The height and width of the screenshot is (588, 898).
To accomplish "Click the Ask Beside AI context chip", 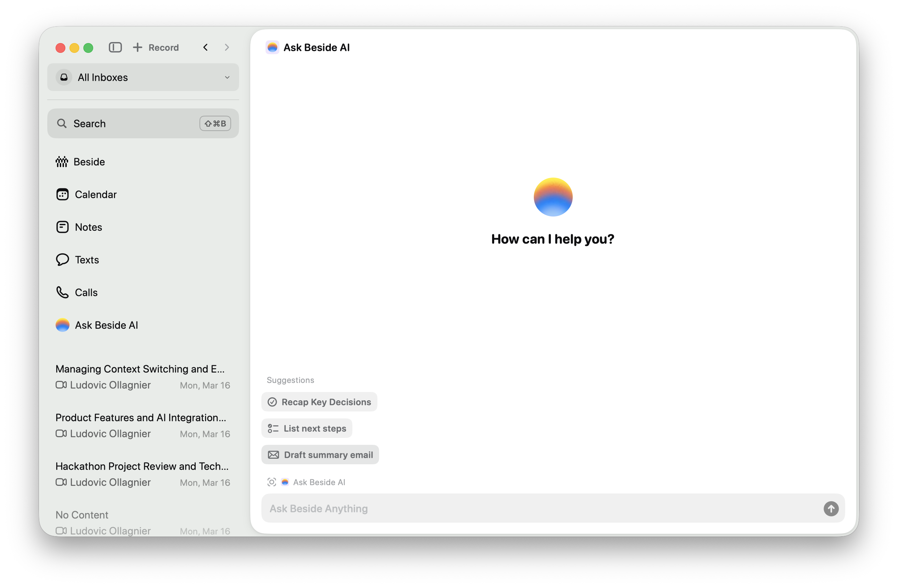I will pyautogui.click(x=313, y=482).
